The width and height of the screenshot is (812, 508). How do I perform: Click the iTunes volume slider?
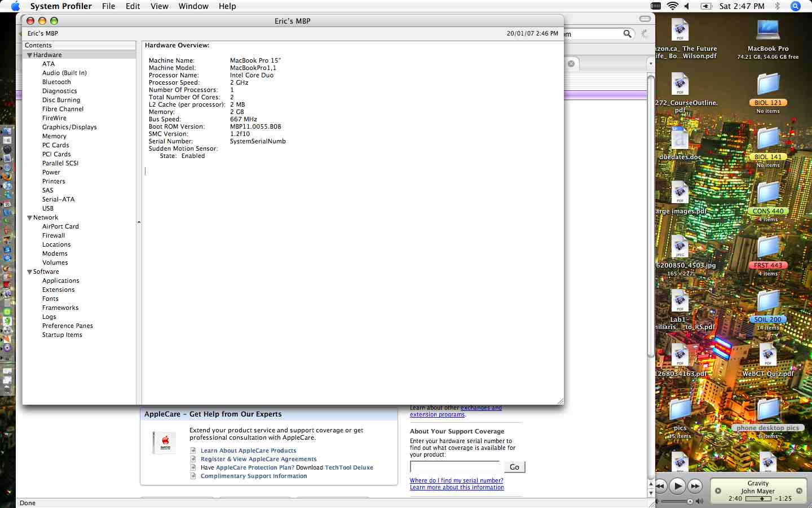click(x=678, y=501)
